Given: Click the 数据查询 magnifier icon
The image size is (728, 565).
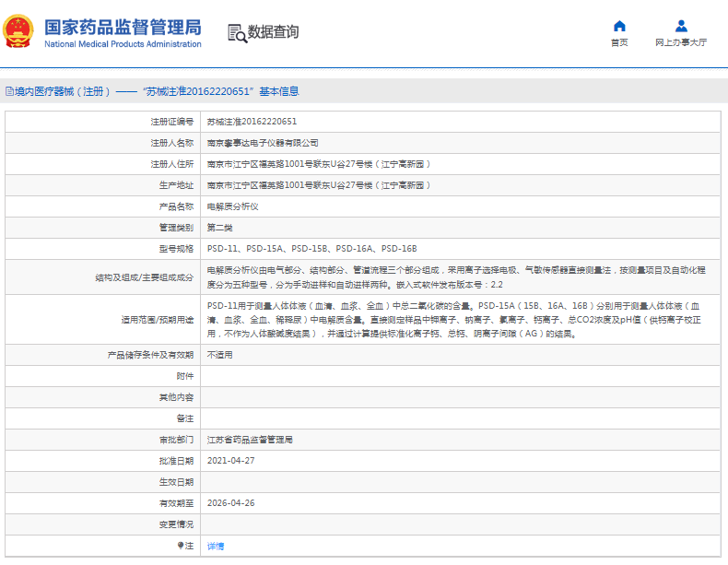Looking at the screenshot, I should click(x=237, y=33).
